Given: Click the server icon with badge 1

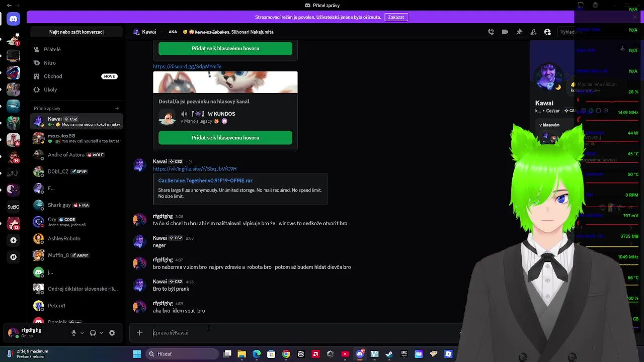Looking at the screenshot, I should (x=14, y=39).
